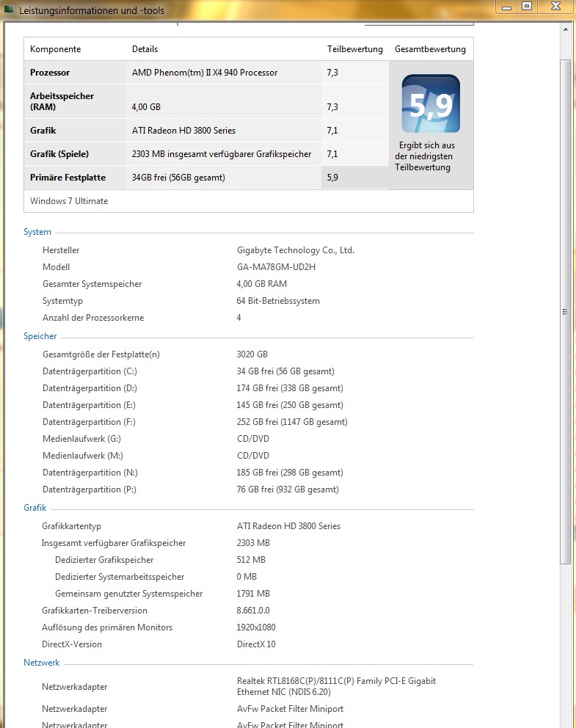Click the Realtek RTL8168C(P) adapter entry
The width and height of the screenshot is (576, 728).
[x=336, y=687]
